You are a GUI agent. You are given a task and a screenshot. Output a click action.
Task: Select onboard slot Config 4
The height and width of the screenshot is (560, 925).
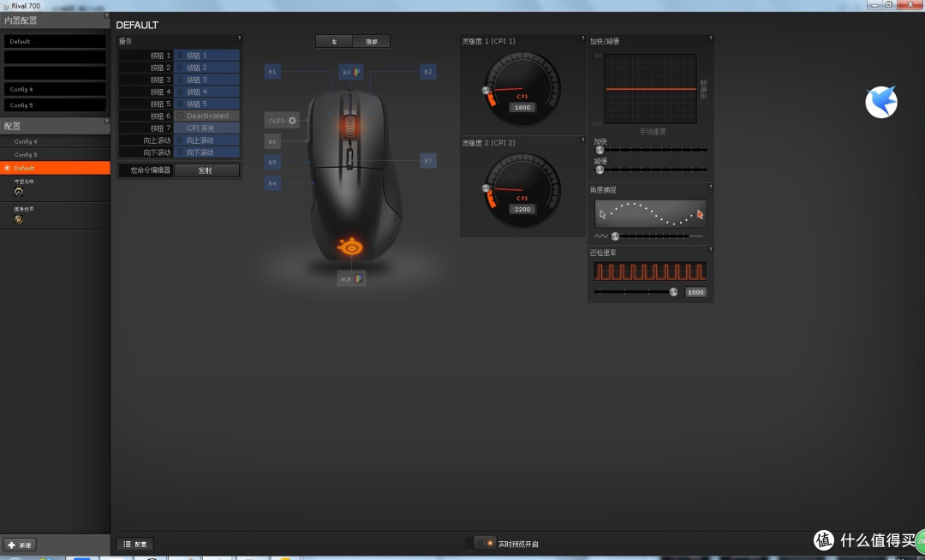55,89
